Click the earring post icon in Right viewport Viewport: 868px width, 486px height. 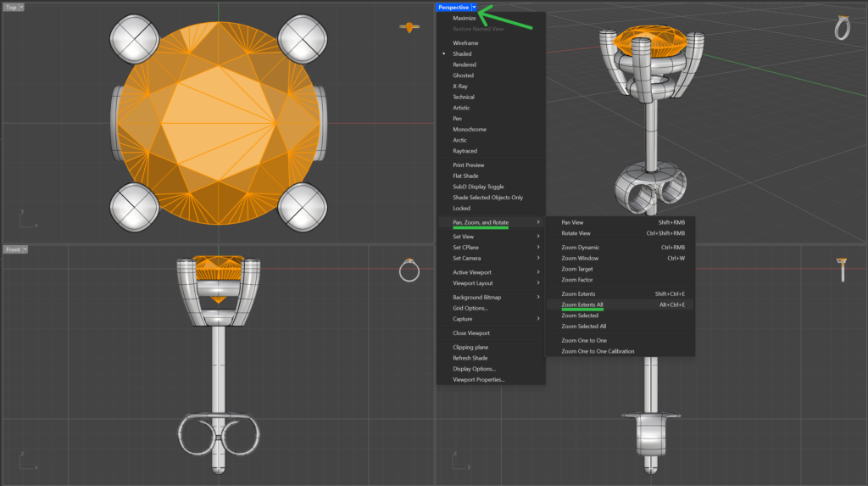842,270
